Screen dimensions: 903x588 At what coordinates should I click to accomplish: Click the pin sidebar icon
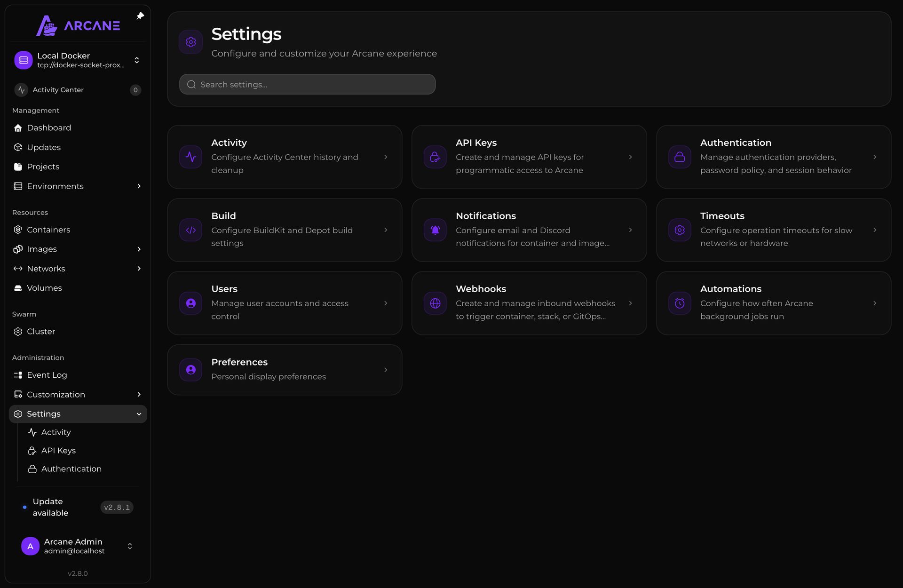tap(140, 16)
